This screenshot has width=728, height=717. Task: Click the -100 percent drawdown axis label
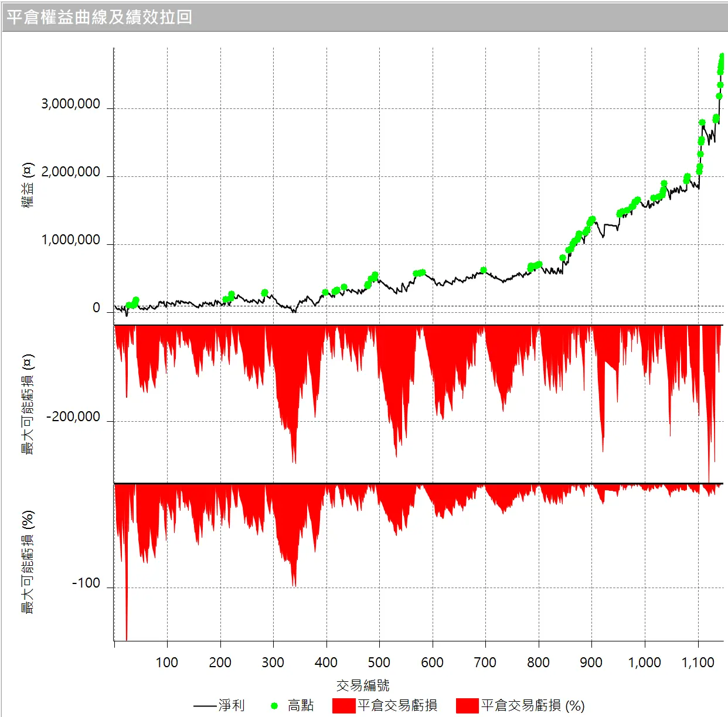pos(86,583)
